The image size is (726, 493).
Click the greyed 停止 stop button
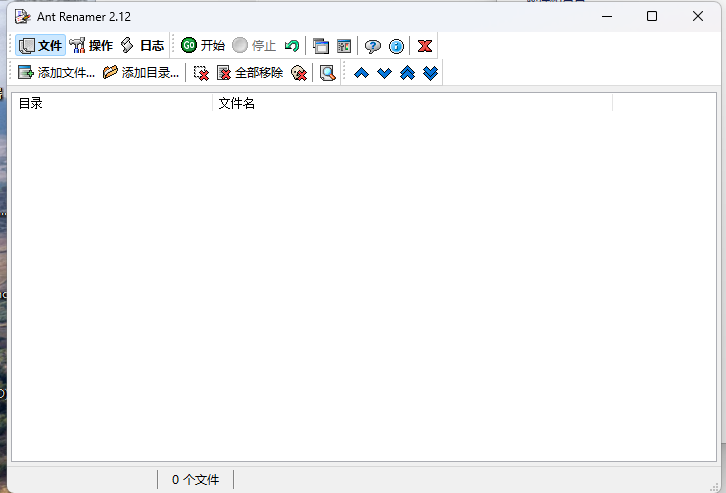tap(254, 45)
